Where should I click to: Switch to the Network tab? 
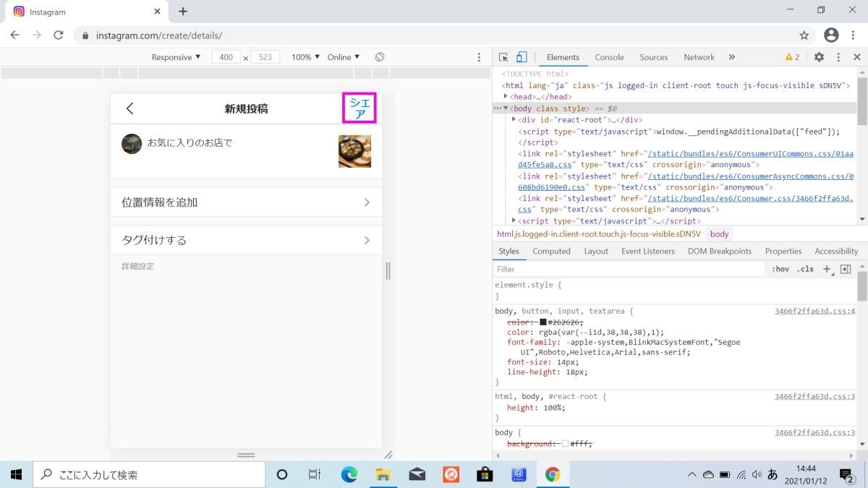coord(699,57)
